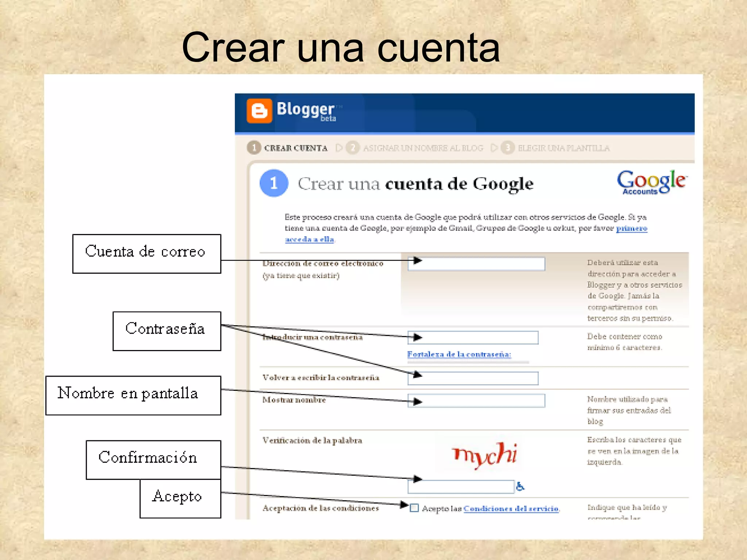Select ELEGIR UNA PLANTILLA step
The image size is (747, 560).
point(564,148)
